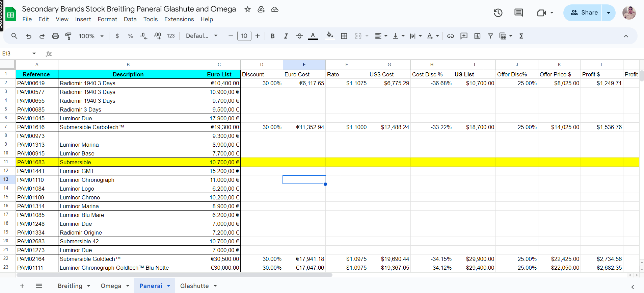Open the fill color picker

(330, 36)
